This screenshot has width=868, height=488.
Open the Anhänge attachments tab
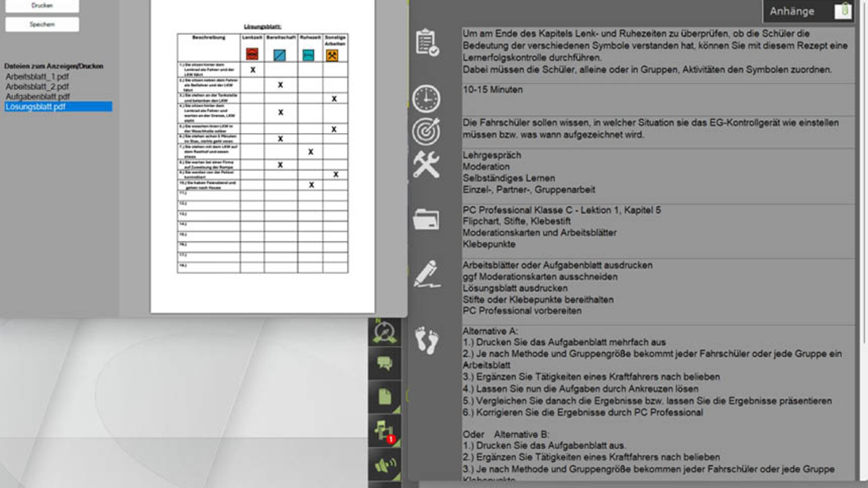[792, 11]
